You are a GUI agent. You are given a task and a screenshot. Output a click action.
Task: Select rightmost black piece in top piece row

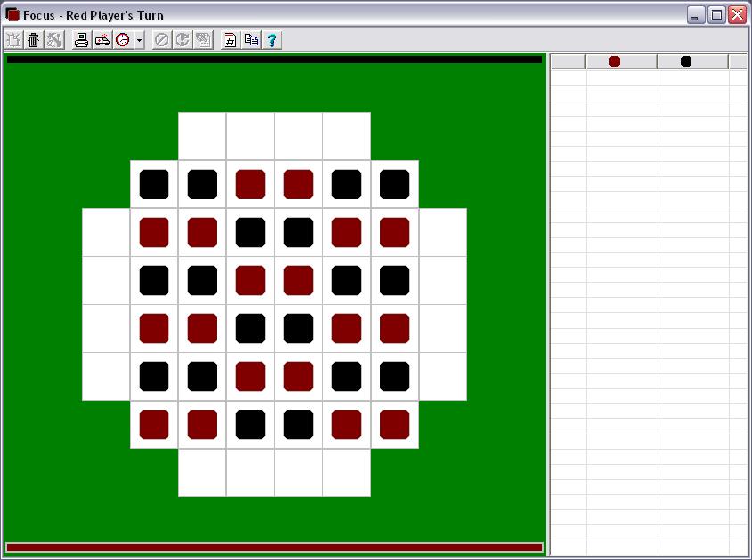pos(395,184)
